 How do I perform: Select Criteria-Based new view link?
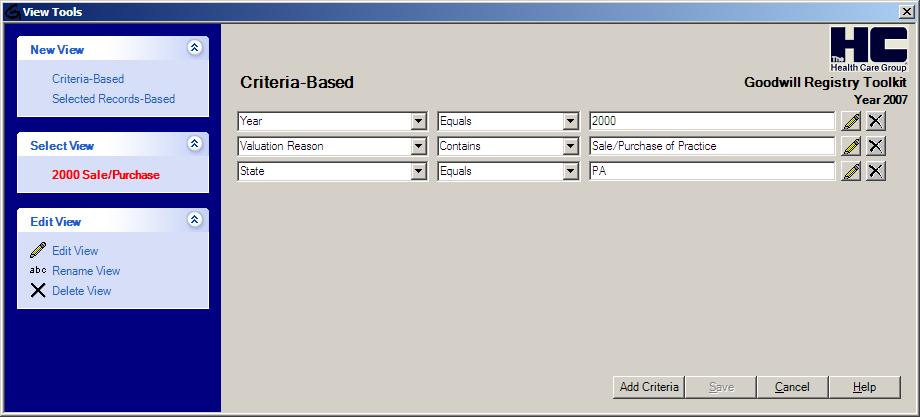pos(88,79)
